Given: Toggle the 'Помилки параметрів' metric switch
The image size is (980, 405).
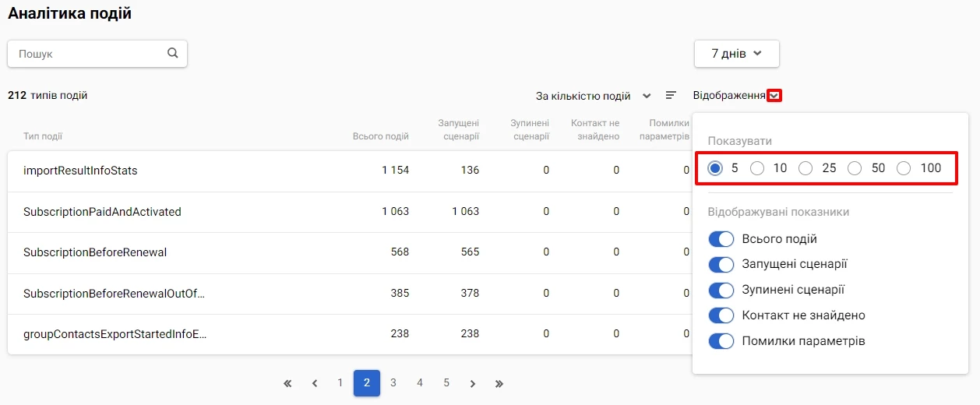Looking at the screenshot, I should point(721,341).
